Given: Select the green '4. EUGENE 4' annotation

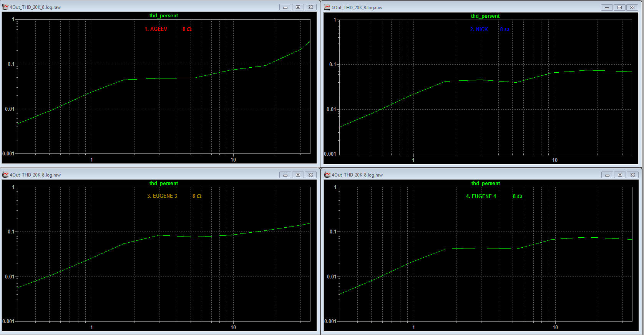Looking at the screenshot, I should point(481,196).
